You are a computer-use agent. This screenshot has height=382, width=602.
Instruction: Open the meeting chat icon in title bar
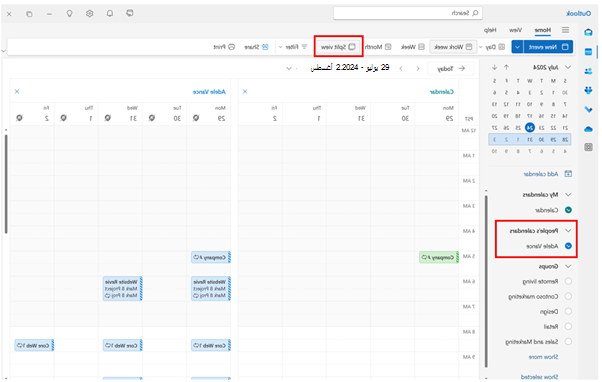130,13
